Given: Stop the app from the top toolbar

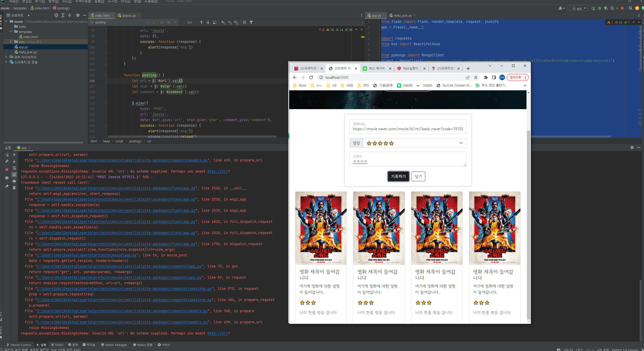Looking at the screenshot, I should 622,8.
